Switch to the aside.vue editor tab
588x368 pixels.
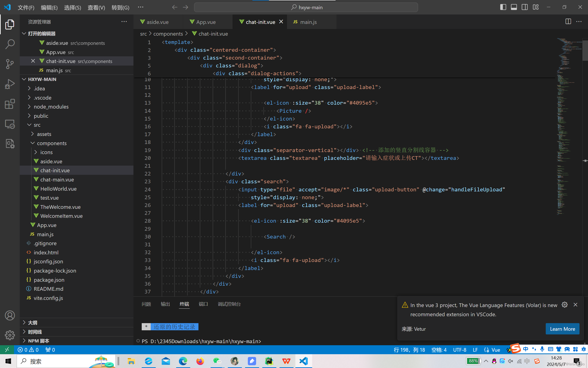pos(158,22)
